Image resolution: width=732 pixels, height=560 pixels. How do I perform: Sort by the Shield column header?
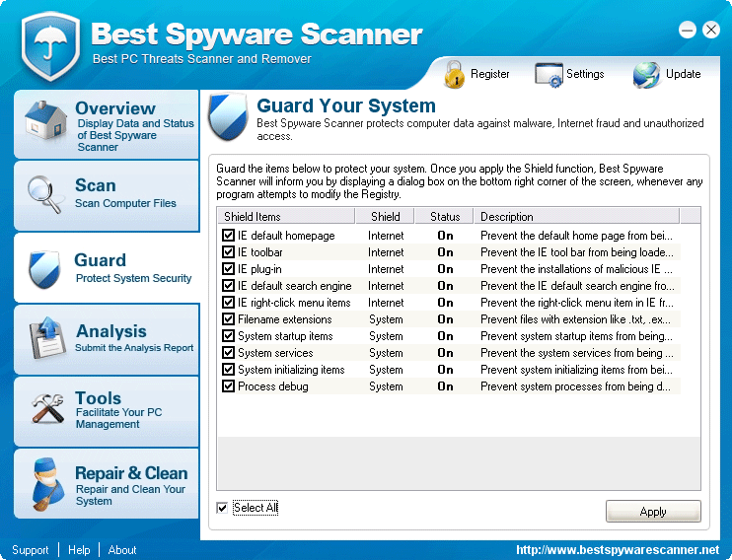[x=385, y=217]
